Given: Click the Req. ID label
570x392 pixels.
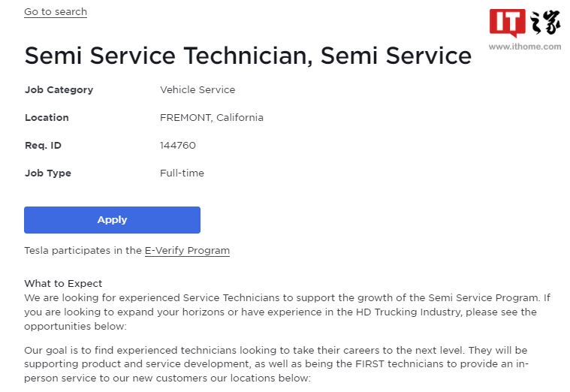Looking at the screenshot, I should [x=43, y=146].
